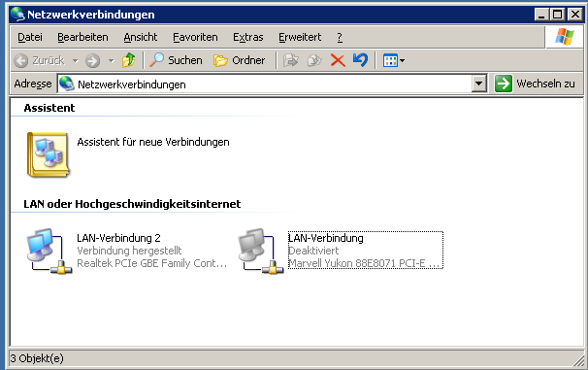Select the deactivated LAN-Verbindung network icon

261,251
